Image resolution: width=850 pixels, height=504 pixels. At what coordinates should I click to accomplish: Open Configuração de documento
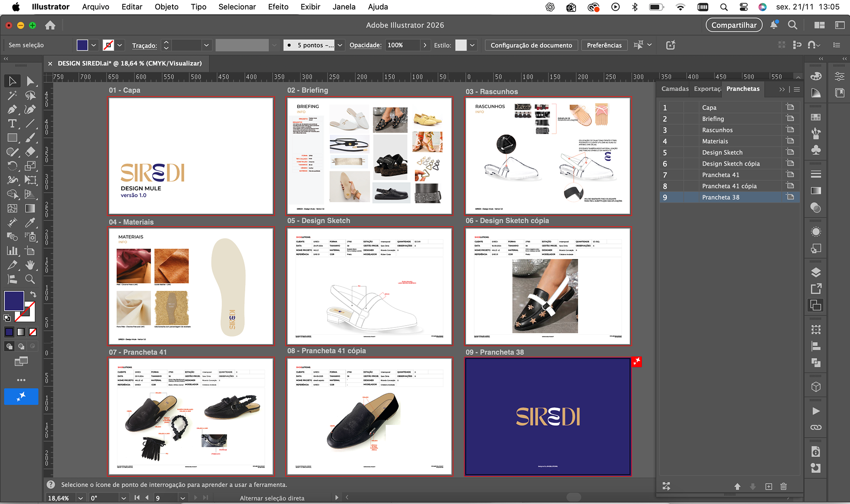(531, 45)
